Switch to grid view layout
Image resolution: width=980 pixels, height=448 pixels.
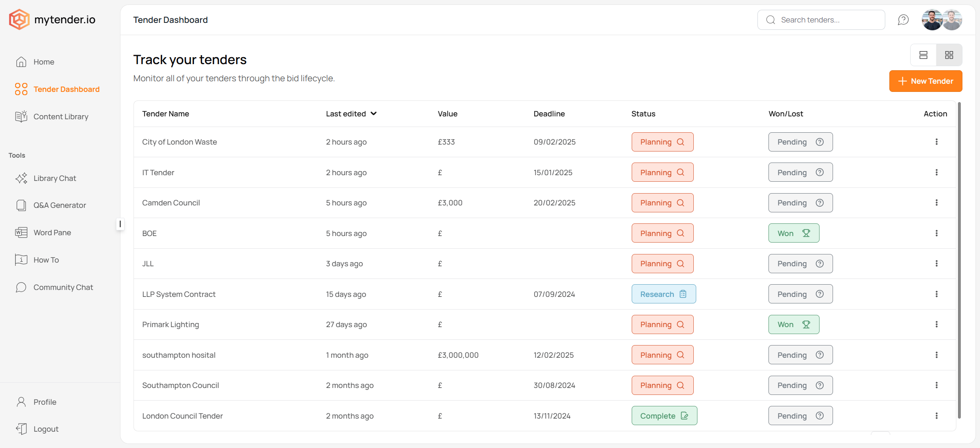[949, 55]
